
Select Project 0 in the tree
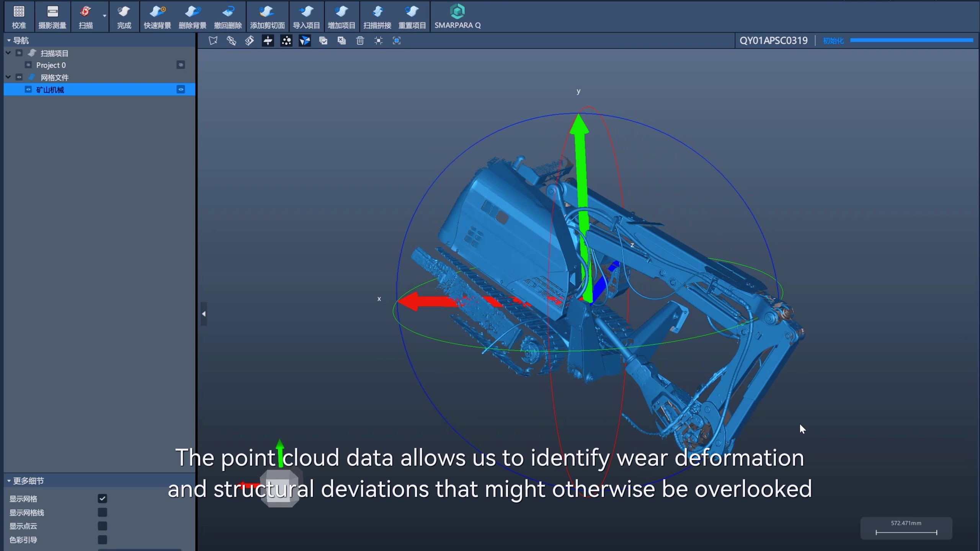pos(51,65)
